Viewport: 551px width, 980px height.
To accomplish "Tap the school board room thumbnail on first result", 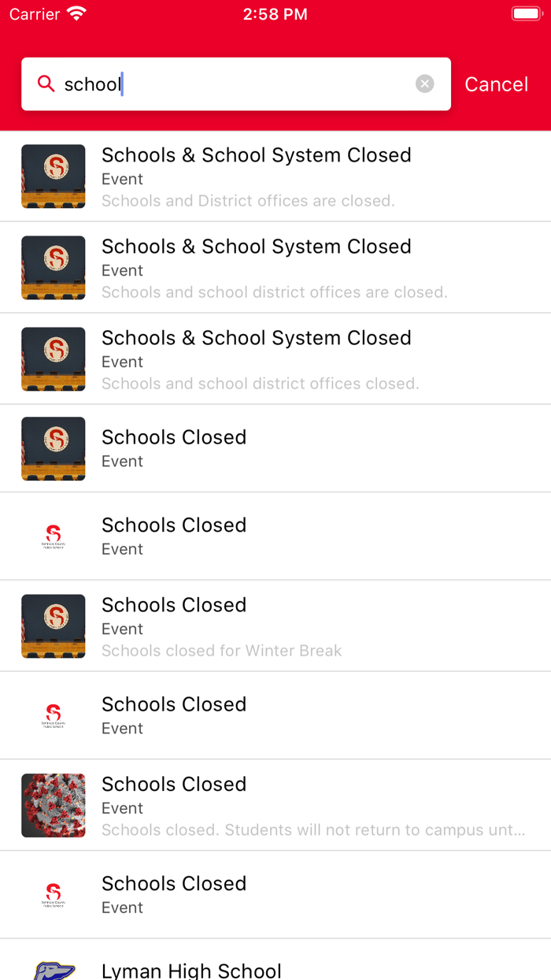I will click(x=53, y=176).
